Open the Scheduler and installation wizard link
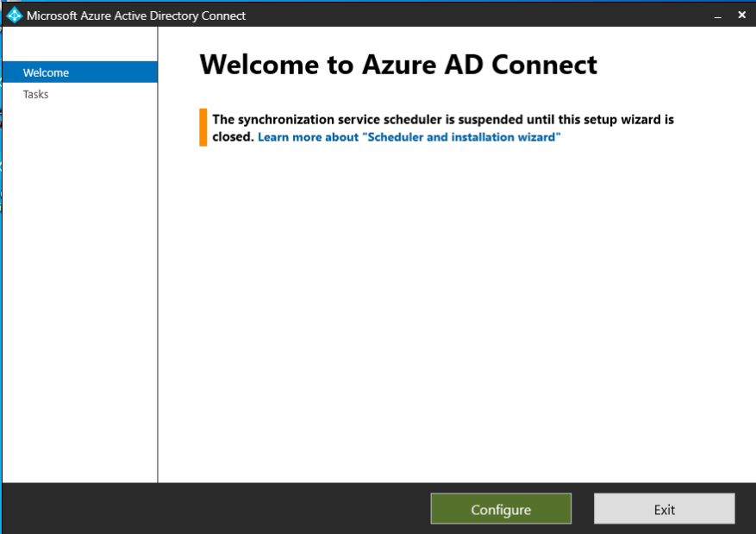Screen dimensions: 756x534 tap(409, 137)
